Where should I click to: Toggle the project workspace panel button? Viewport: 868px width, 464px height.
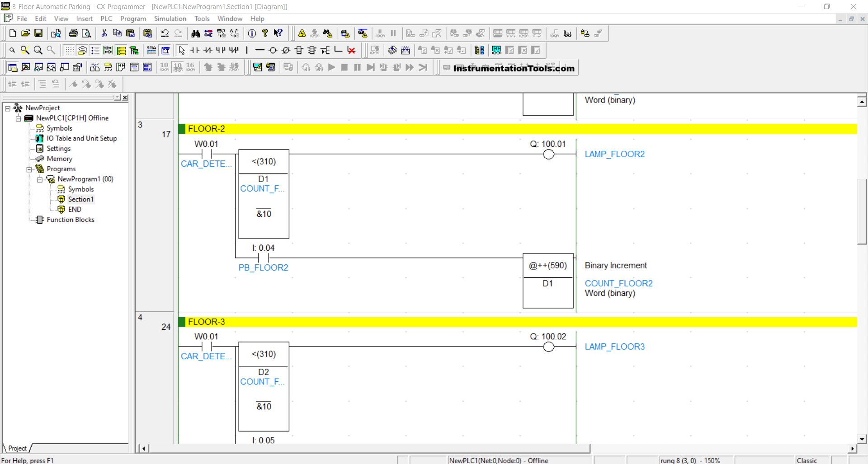(13, 67)
